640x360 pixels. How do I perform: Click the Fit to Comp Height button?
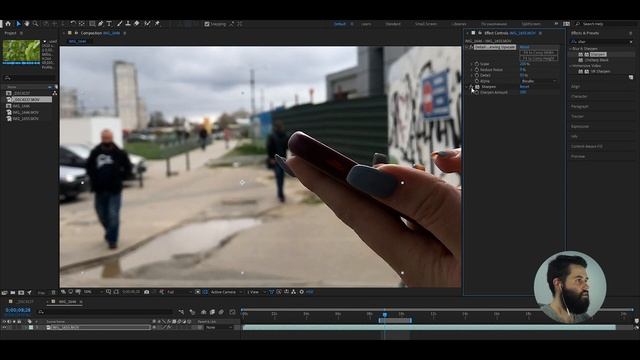(539, 58)
